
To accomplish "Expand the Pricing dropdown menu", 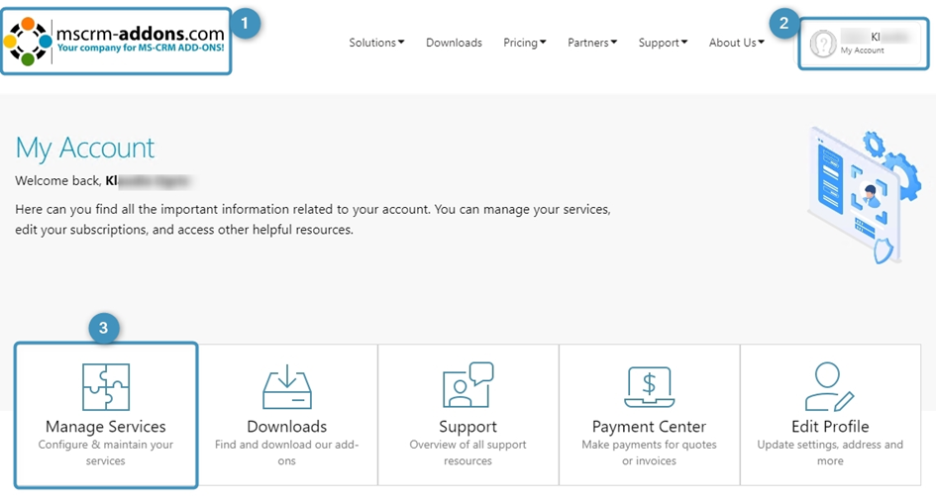I will [524, 42].
